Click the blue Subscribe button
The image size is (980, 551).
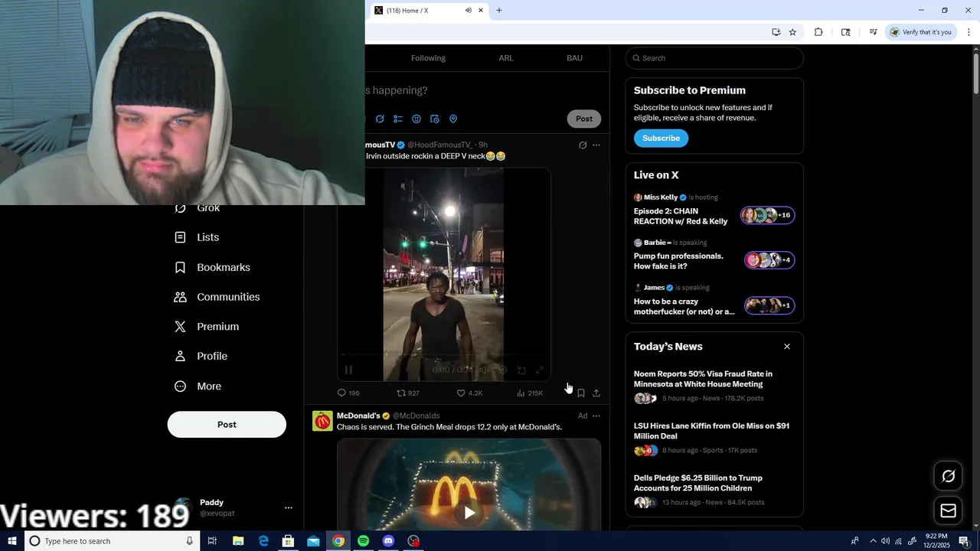pyautogui.click(x=661, y=138)
